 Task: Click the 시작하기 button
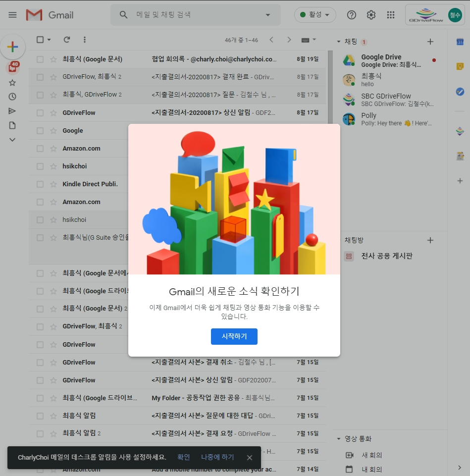[234, 336]
